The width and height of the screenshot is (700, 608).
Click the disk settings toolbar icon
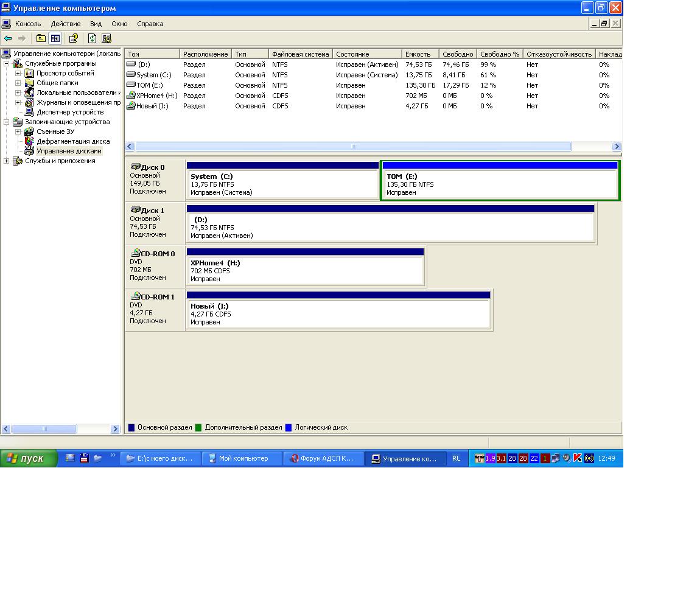coord(107,38)
